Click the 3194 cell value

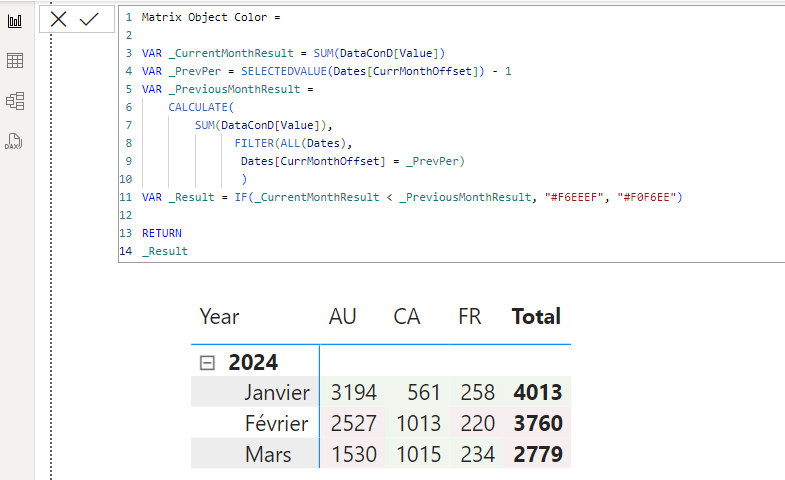(x=353, y=392)
